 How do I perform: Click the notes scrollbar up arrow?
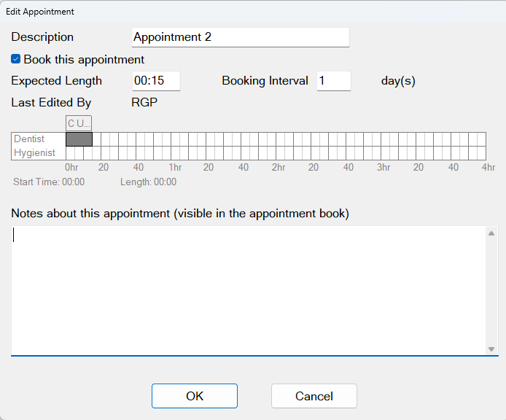click(x=491, y=233)
